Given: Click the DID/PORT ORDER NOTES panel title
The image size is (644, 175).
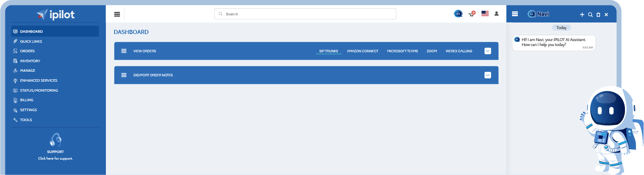Looking at the screenshot, I should 153,75.
